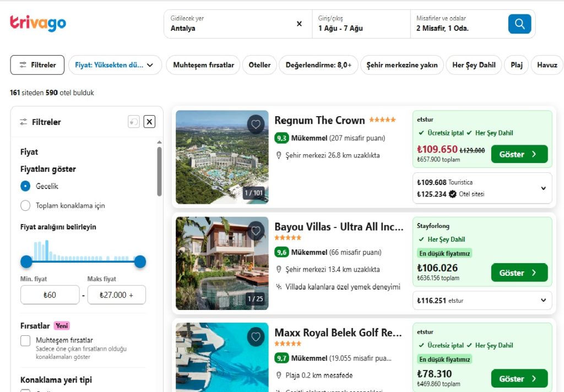Clear the Antalya destination with the X icon
Viewport: 564px width, 392px height.
point(299,24)
